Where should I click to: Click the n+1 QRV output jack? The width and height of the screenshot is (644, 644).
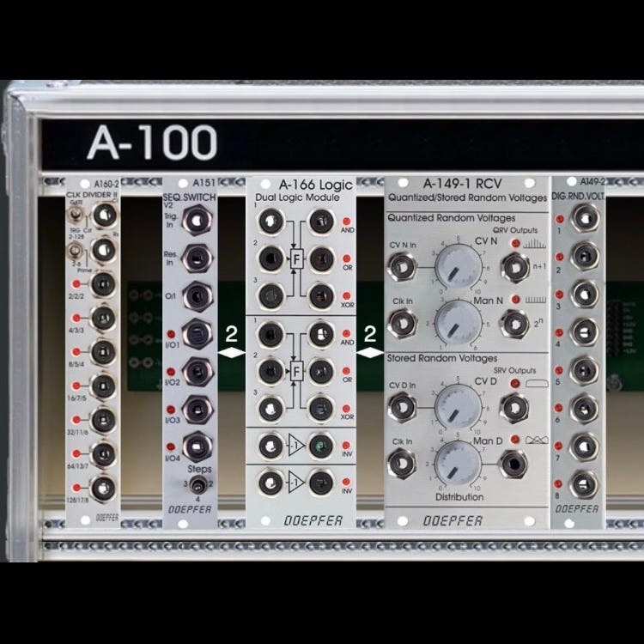pos(515,268)
